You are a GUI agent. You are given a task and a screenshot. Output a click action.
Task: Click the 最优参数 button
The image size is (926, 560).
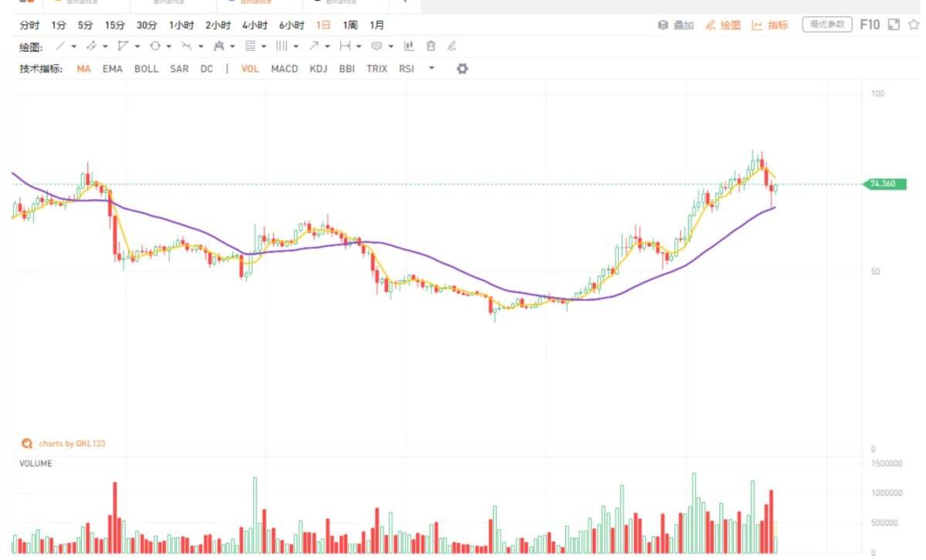click(x=827, y=25)
